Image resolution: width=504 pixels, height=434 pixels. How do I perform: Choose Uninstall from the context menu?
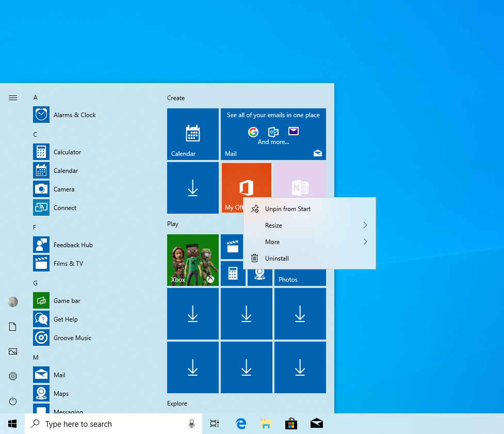click(x=277, y=259)
